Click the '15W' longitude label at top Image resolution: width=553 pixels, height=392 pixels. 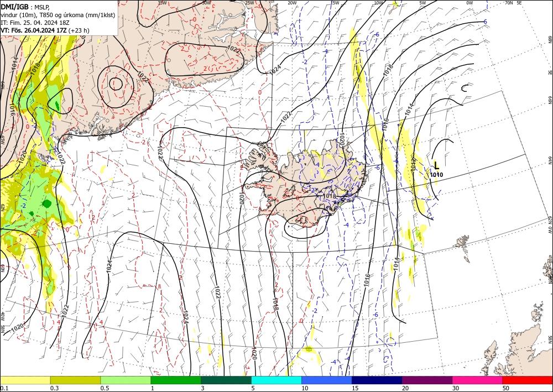pyautogui.click(x=335, y=3)
